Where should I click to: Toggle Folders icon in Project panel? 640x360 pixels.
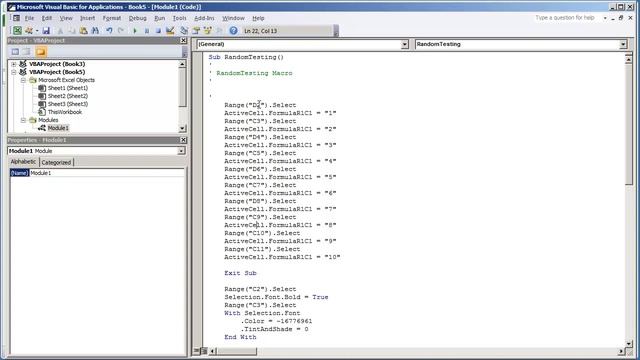tap(40, 52)
